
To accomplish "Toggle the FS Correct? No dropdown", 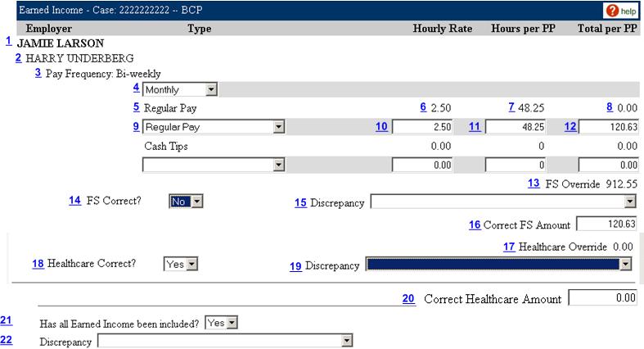I will coord(186,202).
